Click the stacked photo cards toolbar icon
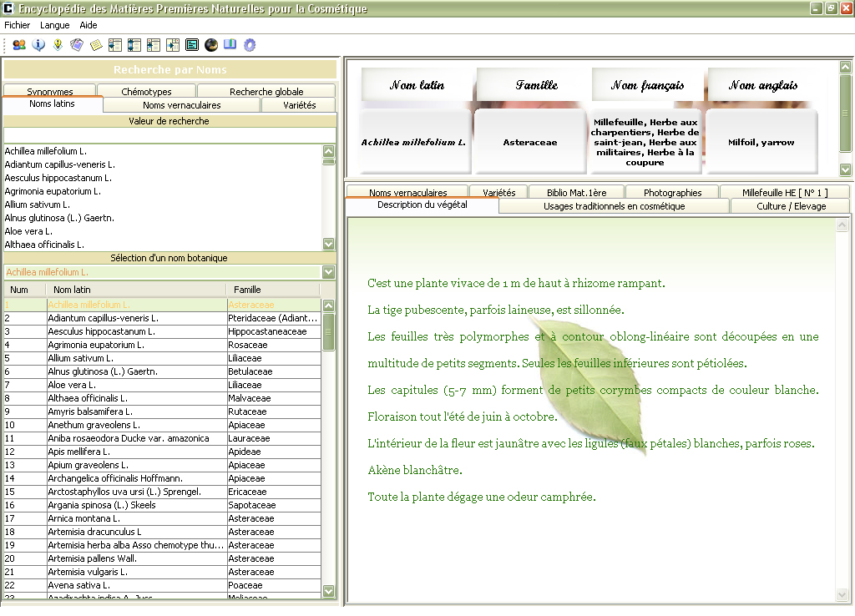Image resolution: width=855 pixels, height=616 pixels. coord(77,45)
